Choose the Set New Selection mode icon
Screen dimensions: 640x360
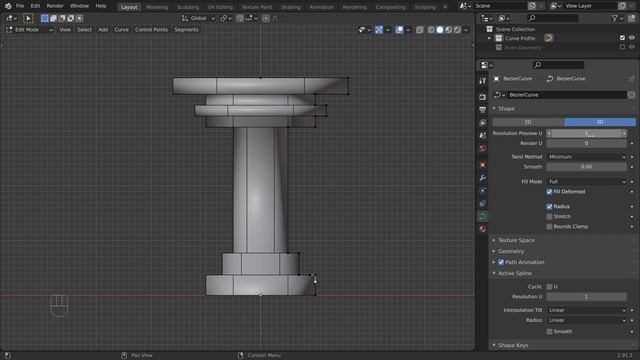(44, 18)
